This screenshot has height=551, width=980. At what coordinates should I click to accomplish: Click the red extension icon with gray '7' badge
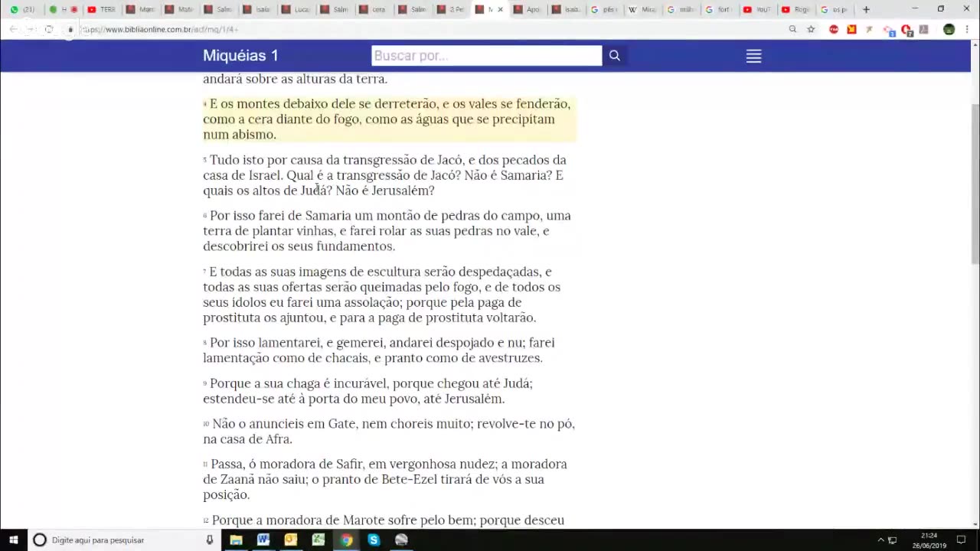click(906, 30)
